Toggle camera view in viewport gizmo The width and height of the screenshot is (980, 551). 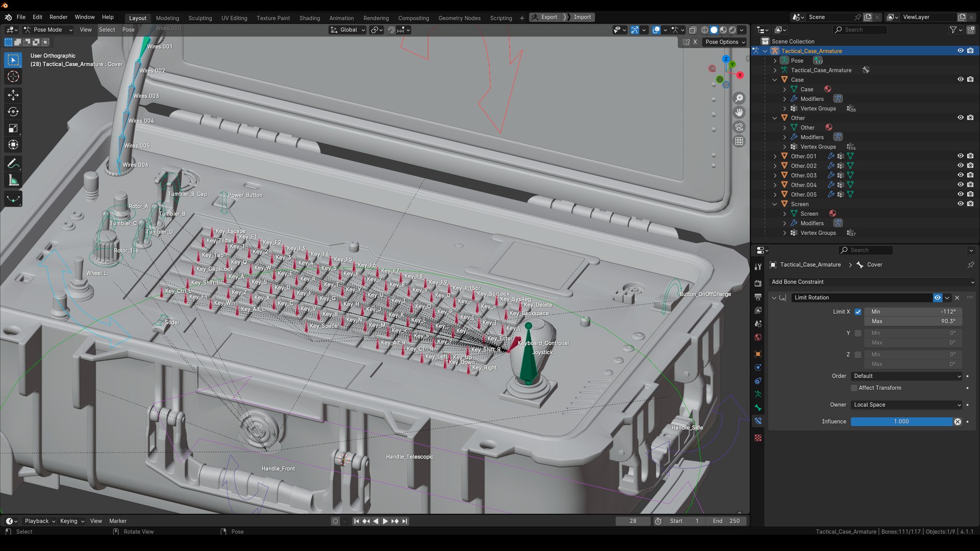[739, 127]
